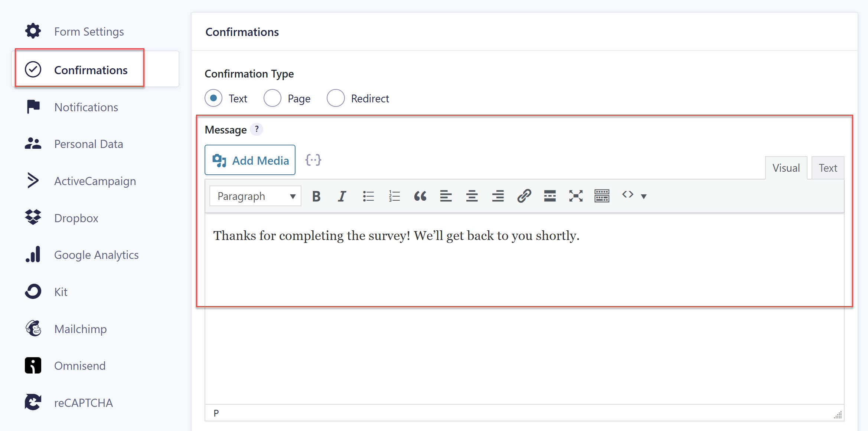Toggle the toolbar keyboard icon
868x431 pixels.
click(x=601, y=196)
